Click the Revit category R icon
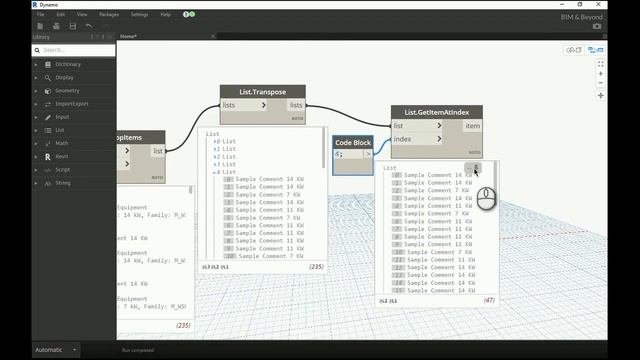 [x=48, y=157]
